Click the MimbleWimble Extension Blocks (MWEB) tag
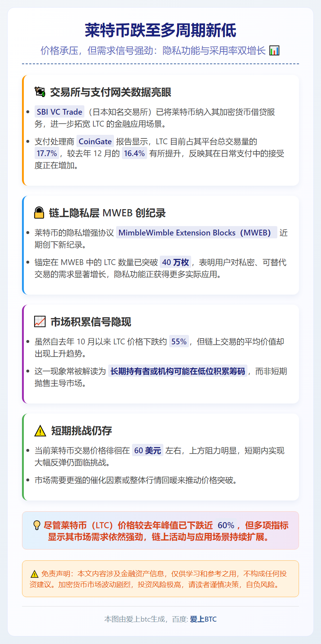Image resolution: width=321 pixels, height=644 pixels. (x=197, y=233)
